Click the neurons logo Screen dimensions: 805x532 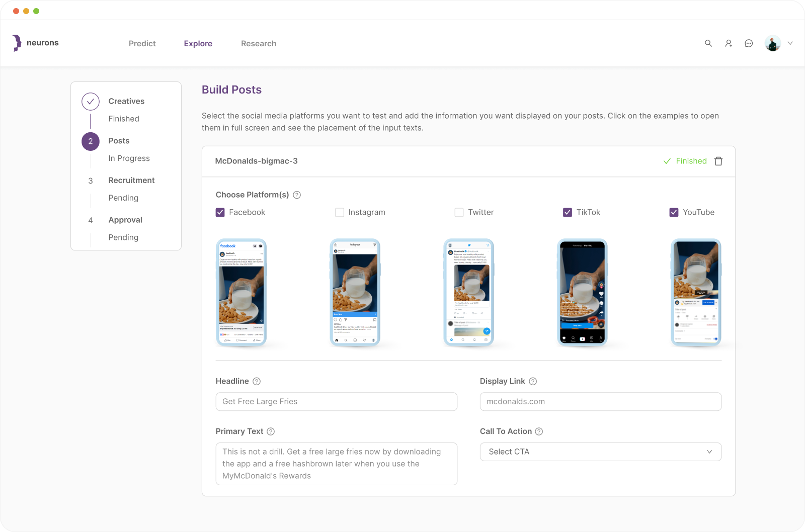pyautogui.click(x=36, y=43)
